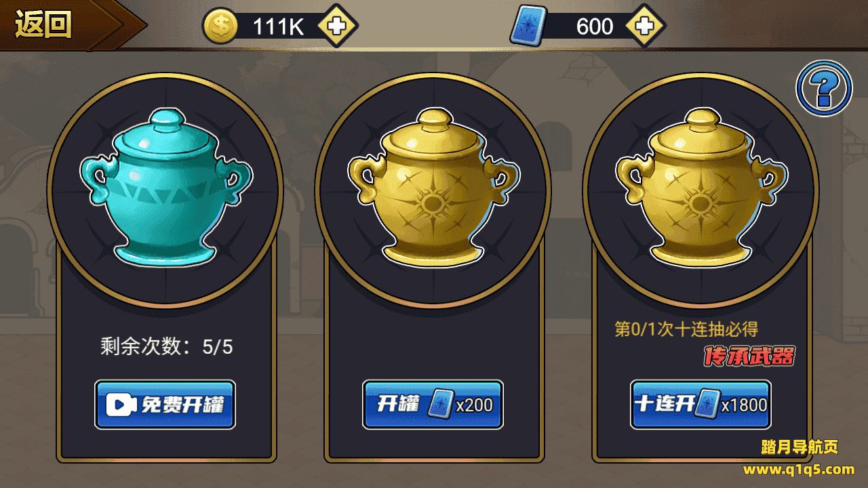
Task: Click the blue card ticket icon
Action: pyautogui.click(x=528, y=26)
